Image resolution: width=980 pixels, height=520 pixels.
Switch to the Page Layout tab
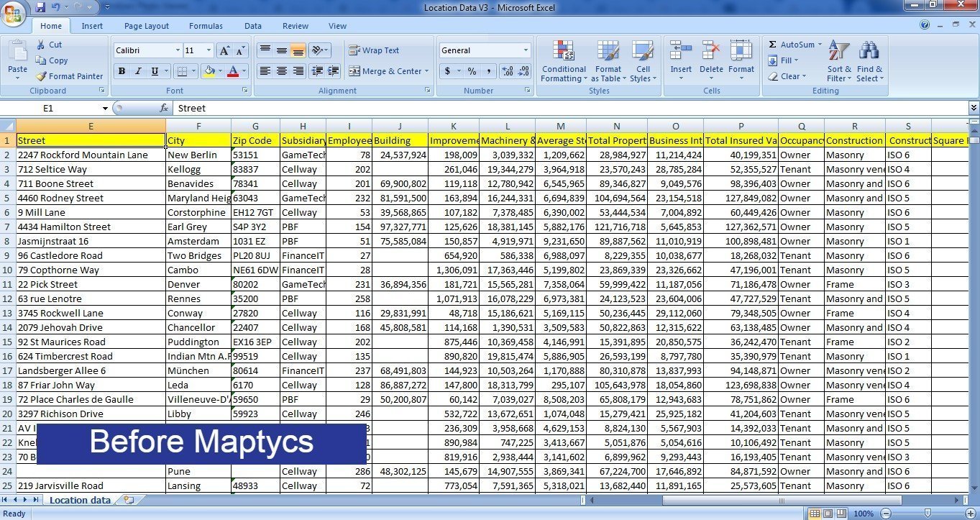147,26
